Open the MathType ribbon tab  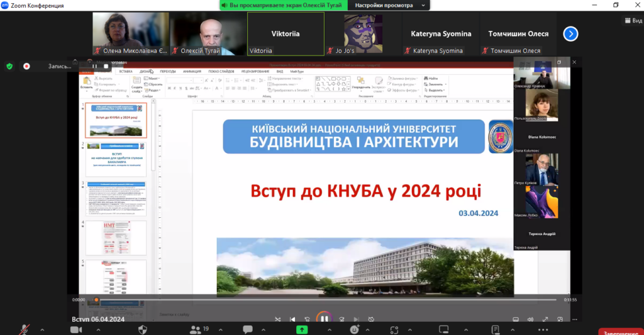point(297,72)
